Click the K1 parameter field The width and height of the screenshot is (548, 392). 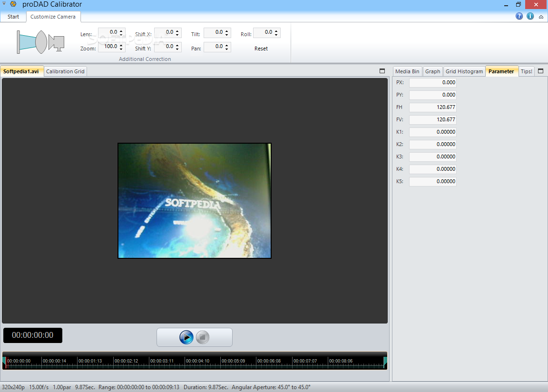tap(433, 132)
